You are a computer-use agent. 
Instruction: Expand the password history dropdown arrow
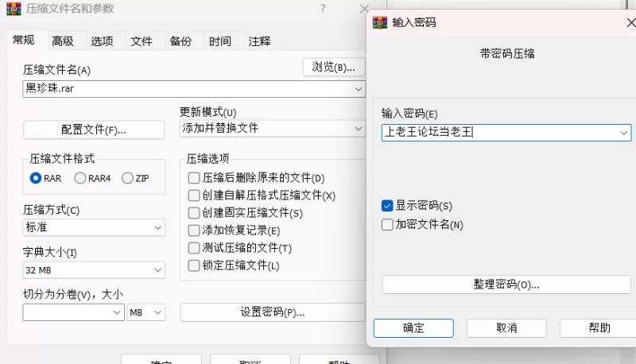point(624,133)
